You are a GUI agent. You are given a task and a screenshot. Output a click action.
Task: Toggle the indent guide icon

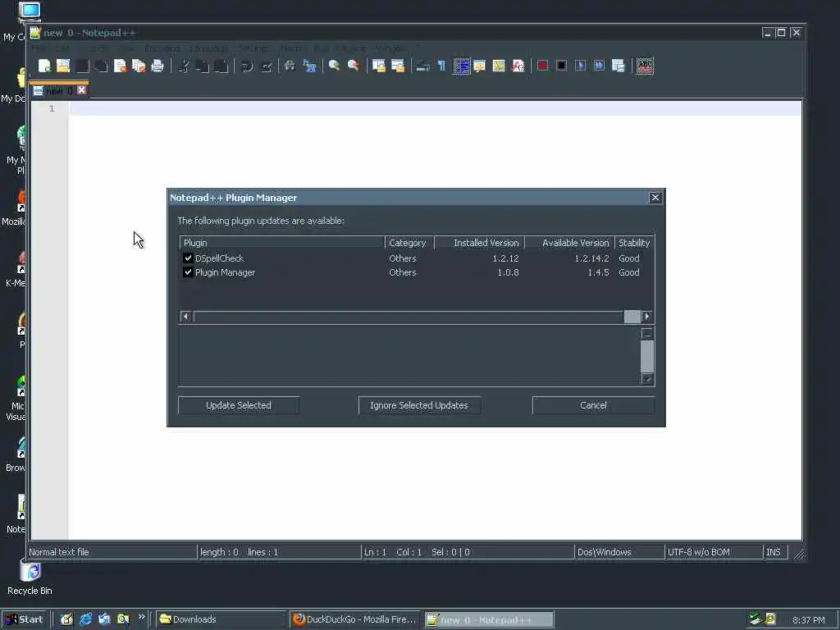461,66
